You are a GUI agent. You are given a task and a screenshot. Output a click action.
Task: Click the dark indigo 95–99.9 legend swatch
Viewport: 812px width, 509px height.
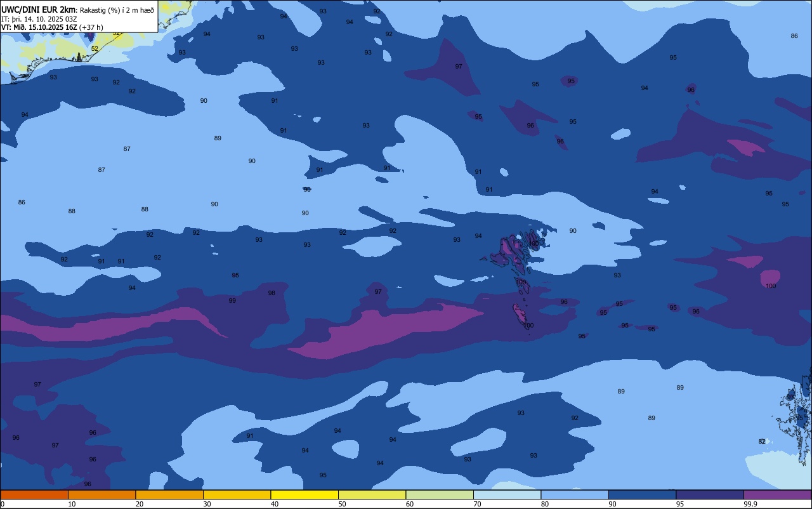tap(710, 494)
